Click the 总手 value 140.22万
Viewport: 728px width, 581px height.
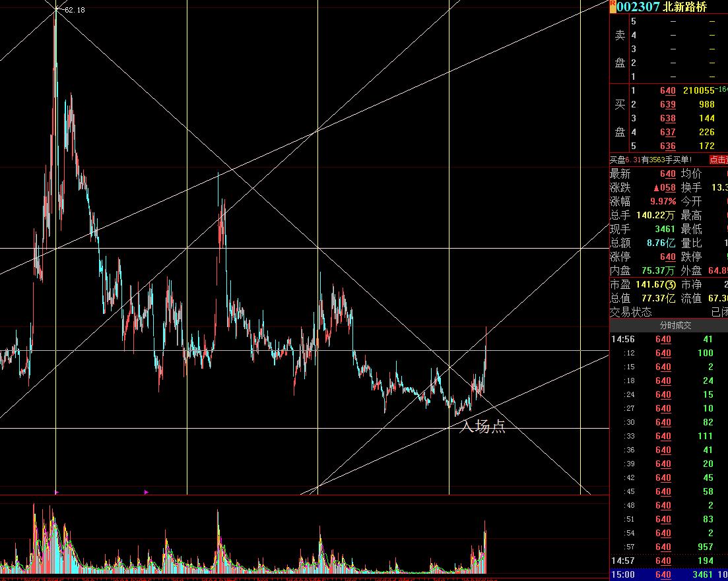655,216
